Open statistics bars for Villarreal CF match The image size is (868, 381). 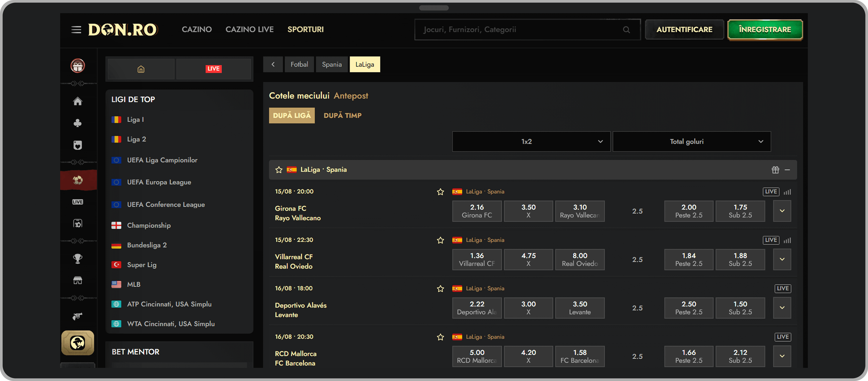click(787, 240)
